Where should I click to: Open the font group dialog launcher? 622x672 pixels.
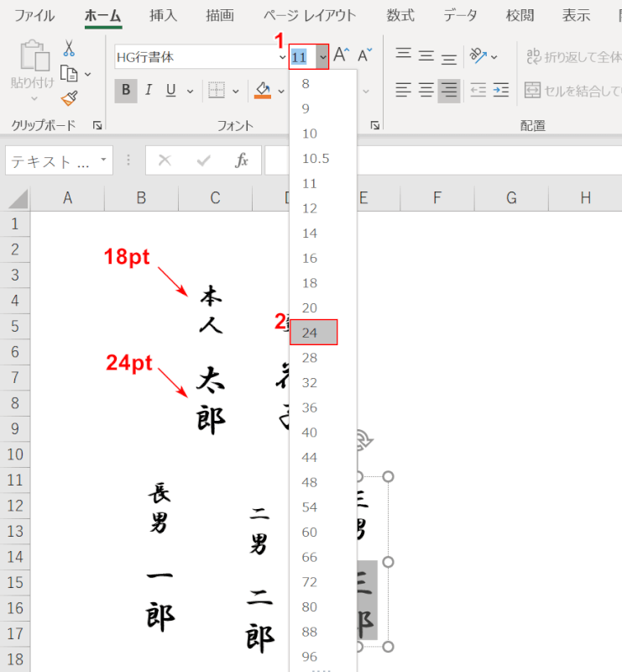[x=375, y=125]
